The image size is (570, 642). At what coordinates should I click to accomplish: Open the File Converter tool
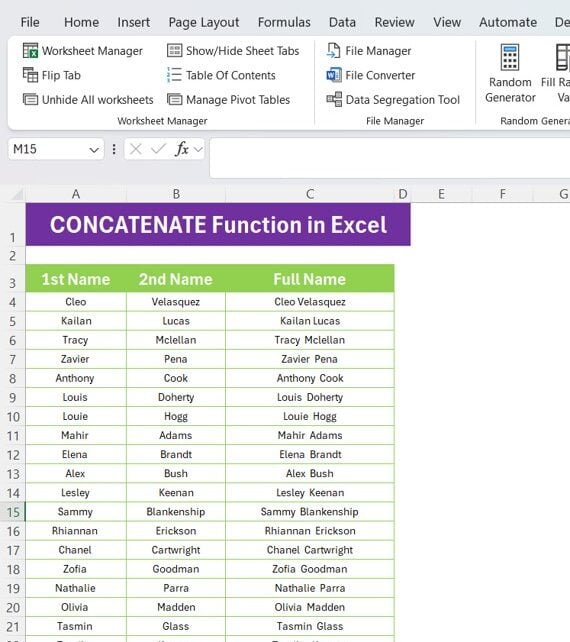tap(371, 75)
